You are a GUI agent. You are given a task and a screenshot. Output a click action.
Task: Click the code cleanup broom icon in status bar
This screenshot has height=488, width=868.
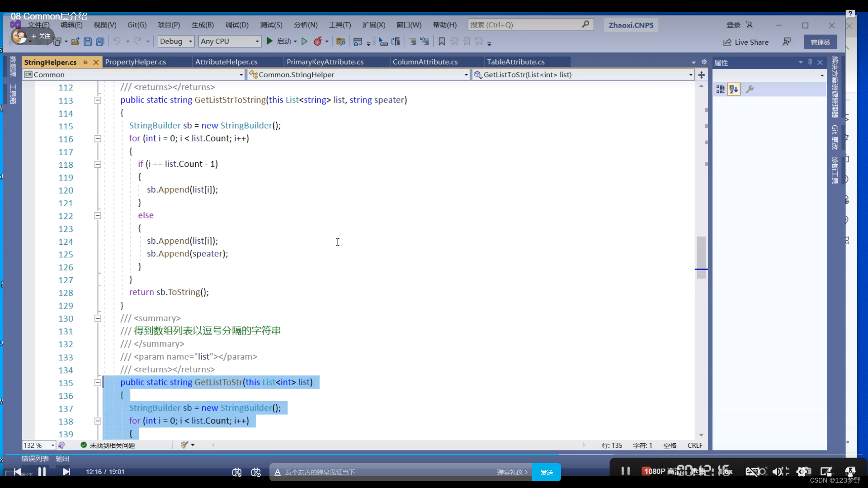pos(184,445)
